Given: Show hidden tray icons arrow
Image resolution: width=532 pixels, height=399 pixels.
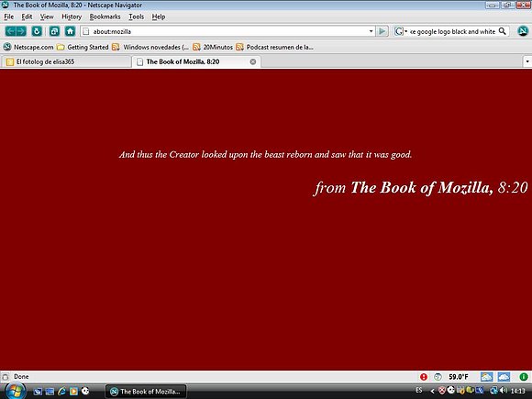Looking at the screenshot, I should coord(432,391).
